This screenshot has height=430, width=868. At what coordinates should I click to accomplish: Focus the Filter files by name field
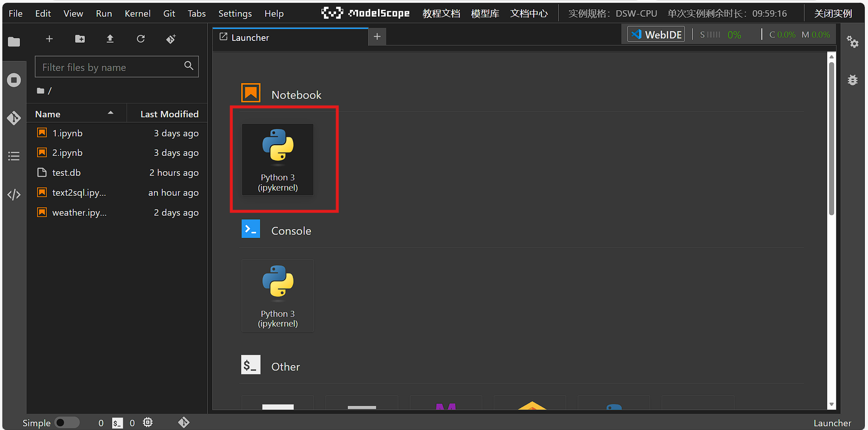point(117,67)
